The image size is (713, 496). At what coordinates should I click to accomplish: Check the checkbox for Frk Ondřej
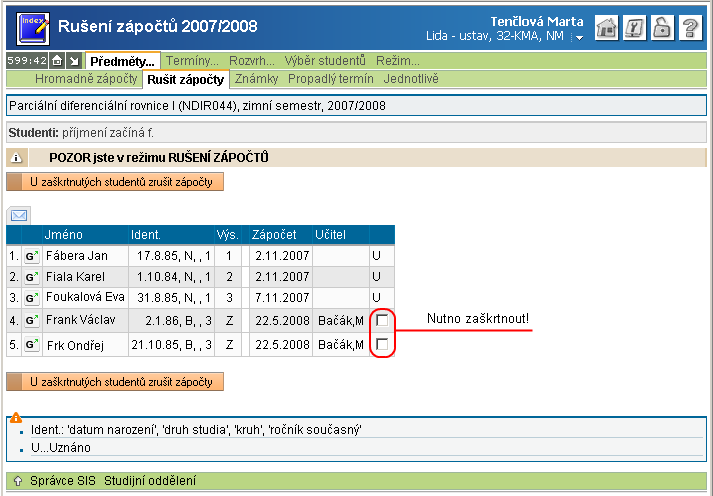tap(381, 344)
